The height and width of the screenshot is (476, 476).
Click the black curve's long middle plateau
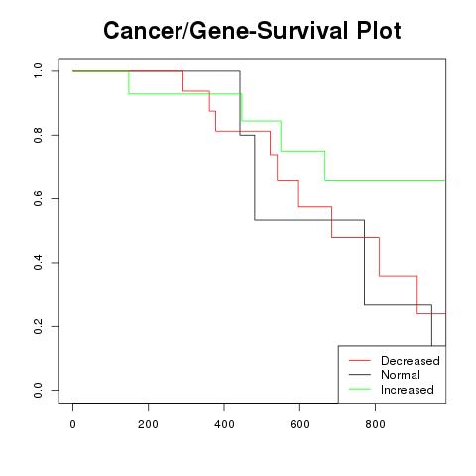(309, 220)
